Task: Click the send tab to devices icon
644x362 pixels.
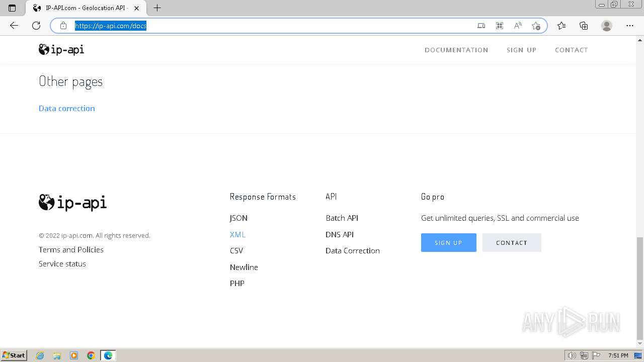Action: click(481, 26)
